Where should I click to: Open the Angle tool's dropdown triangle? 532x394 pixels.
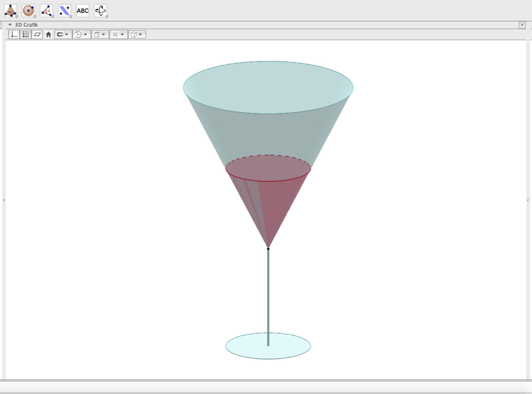[53, 17]
